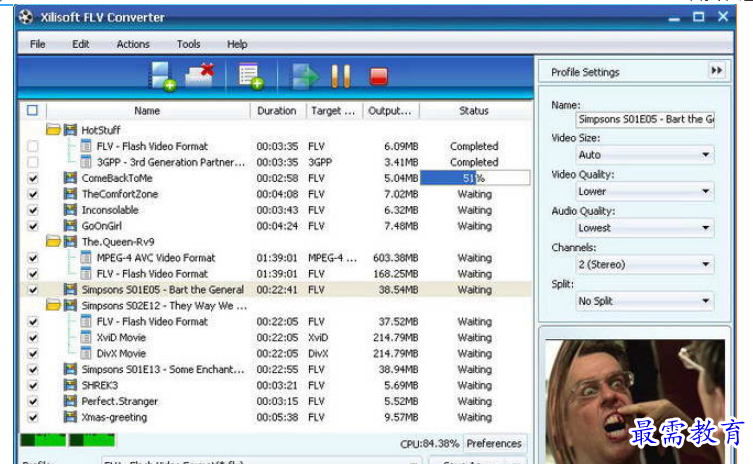The width and height of the screenshot is (753, 464).
Task: Click the 603.38MB output size cell
Action: (395, 257)
